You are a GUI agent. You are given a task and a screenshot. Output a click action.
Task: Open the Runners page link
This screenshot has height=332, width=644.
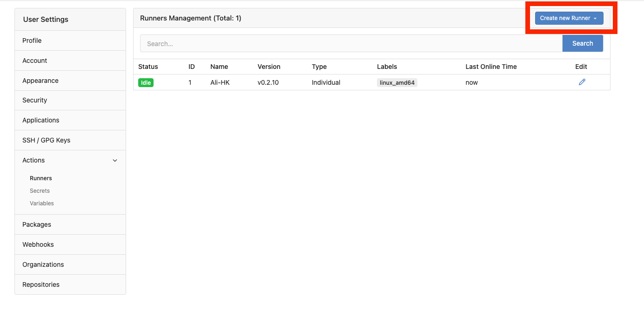[x=40, y=178]
